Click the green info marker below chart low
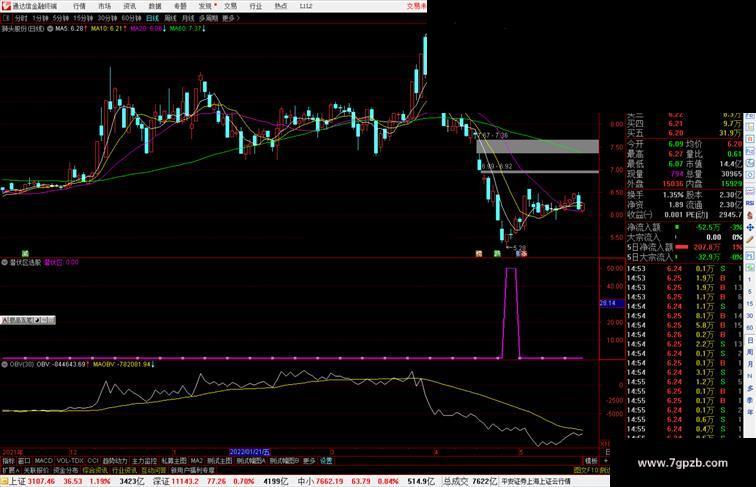 click(x=497, y=253)
